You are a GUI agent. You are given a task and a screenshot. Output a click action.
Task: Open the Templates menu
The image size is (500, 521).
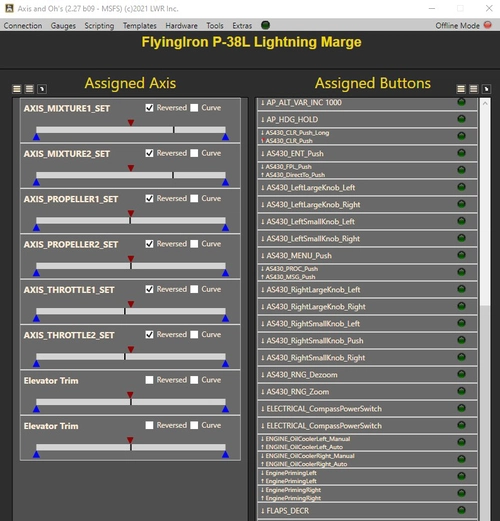coord(140,26)
